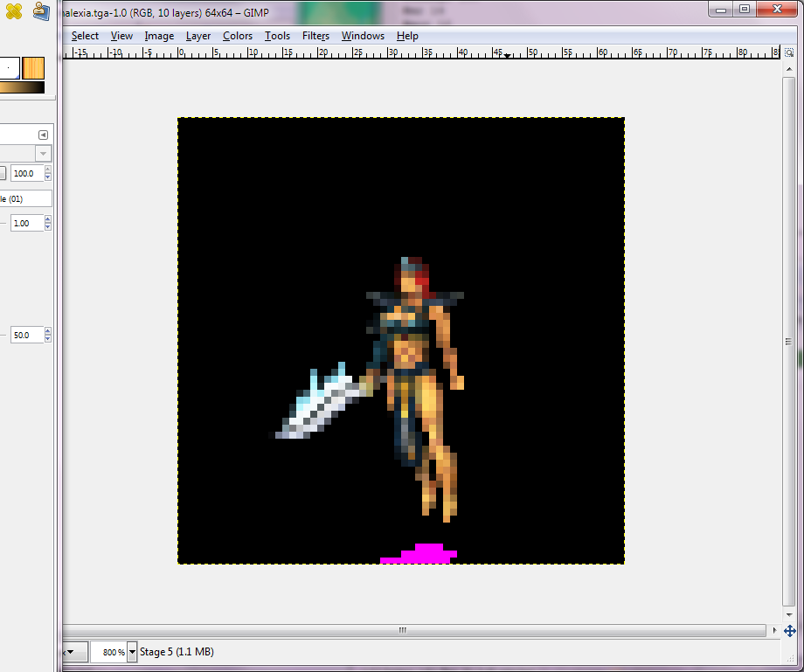Open the Windows menu
This screenshot has height=672, width=804.
[363, 36]
